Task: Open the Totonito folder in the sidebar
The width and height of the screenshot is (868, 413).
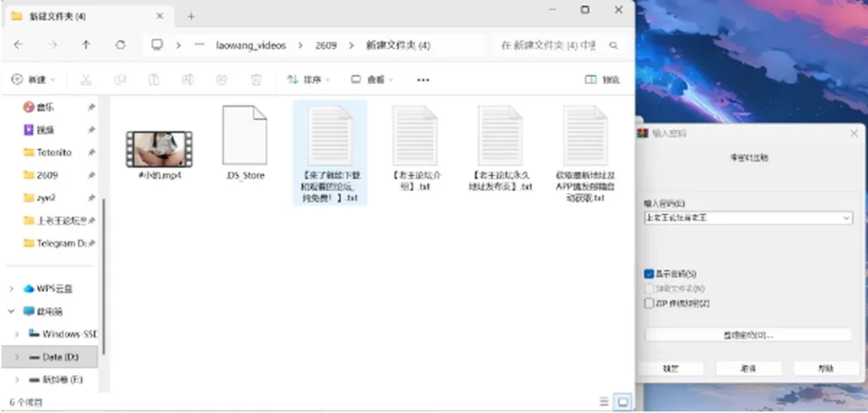Action: (53, 152)
